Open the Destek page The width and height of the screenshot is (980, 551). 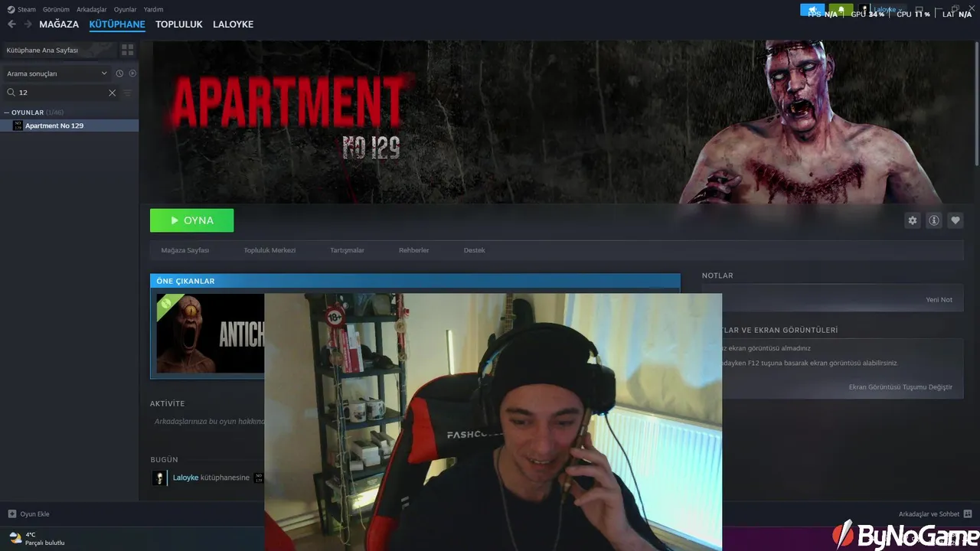pyautogui.click(x=474, y=250)
